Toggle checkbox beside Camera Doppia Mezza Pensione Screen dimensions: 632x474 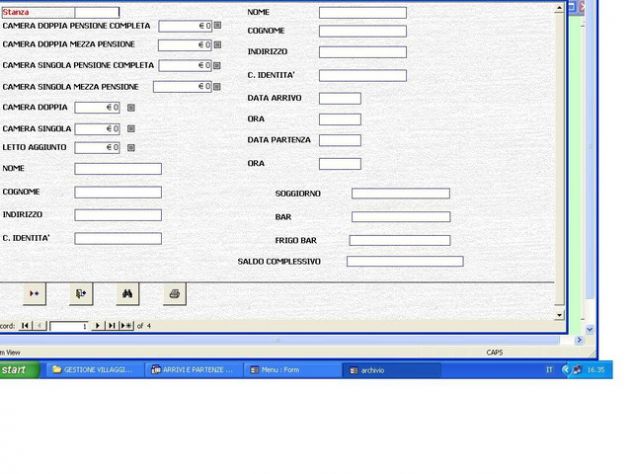click(217, 45)
